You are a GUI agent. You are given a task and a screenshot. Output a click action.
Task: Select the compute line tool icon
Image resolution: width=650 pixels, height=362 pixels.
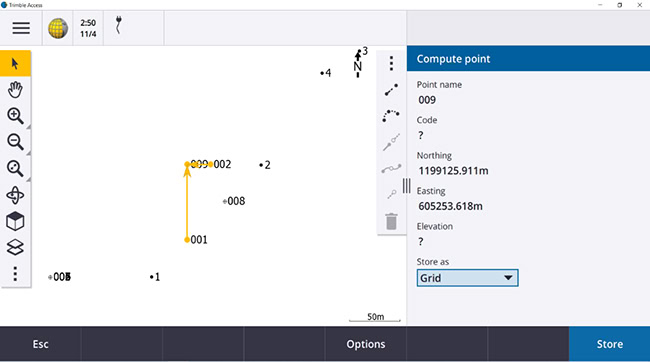tap(391, 90)
